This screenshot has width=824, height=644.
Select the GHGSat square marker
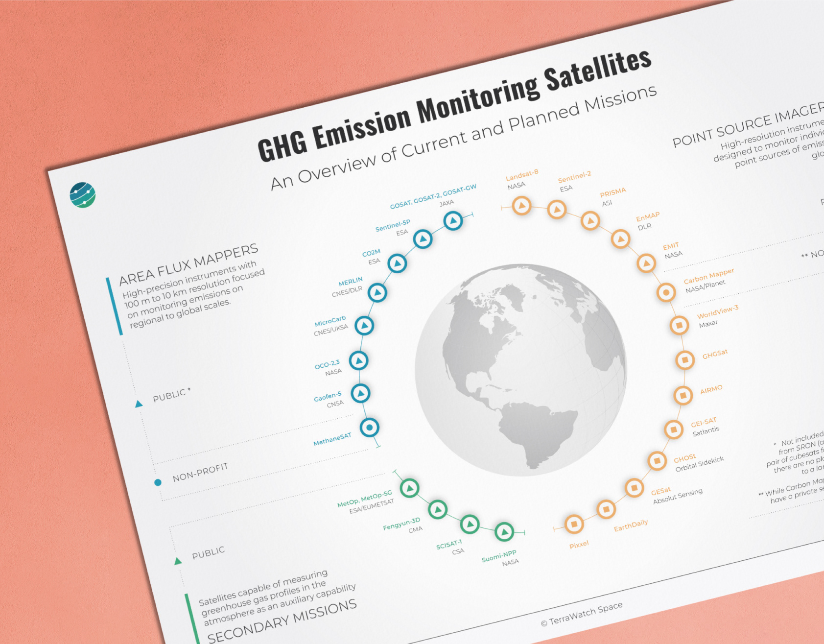685,360
